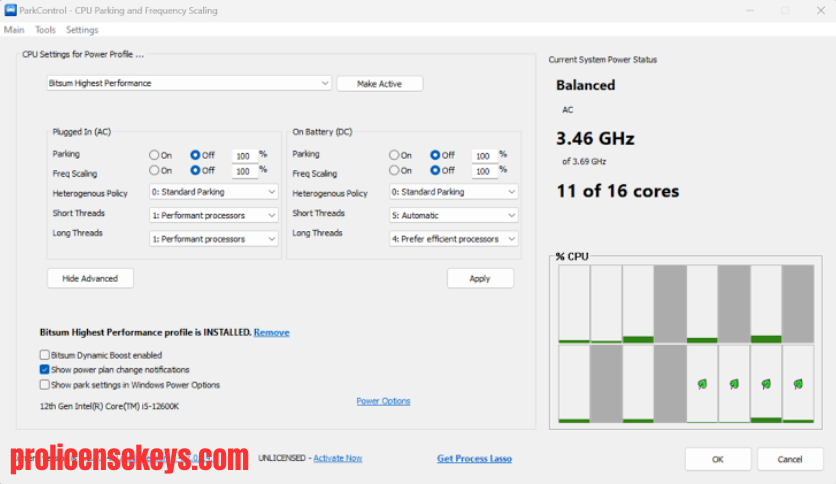Click the ParkControl app icon in title bar
This screenshot has width=836, height=484.
coord(10,10)
